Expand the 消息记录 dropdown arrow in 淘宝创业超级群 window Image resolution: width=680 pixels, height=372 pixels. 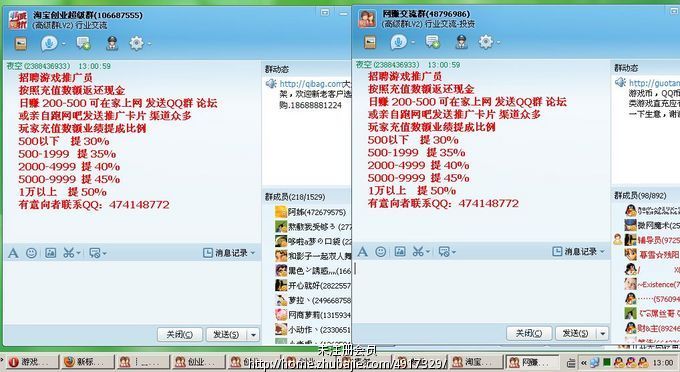(253, 253)
